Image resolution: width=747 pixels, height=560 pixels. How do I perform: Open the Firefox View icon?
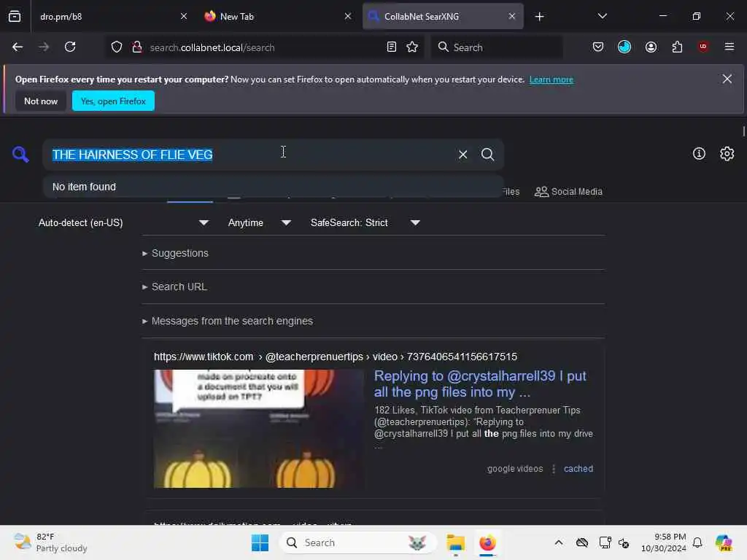point(15,16)
